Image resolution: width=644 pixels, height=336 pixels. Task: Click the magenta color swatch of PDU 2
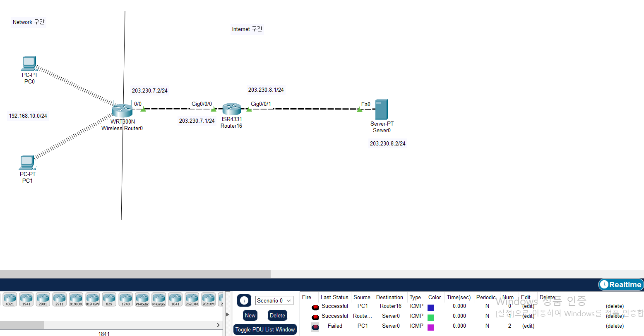coord(430,327)
